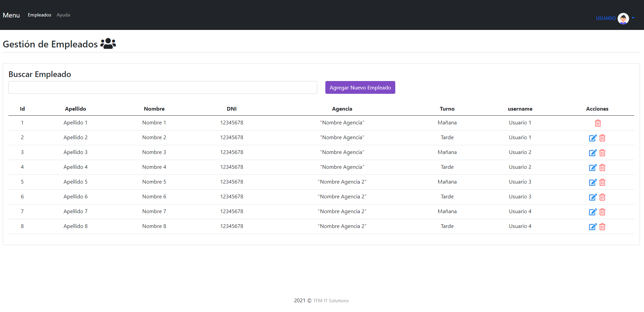Image resolution: width=644 pixels, height=312 pixels.
Task: Click the user avatar picture
Action: click(623, 18)
